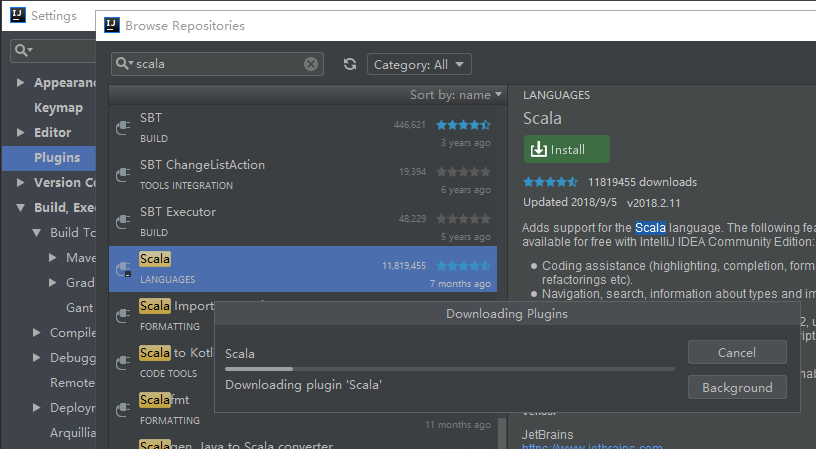Select Remote item in Settings tree

click(72, 382)
